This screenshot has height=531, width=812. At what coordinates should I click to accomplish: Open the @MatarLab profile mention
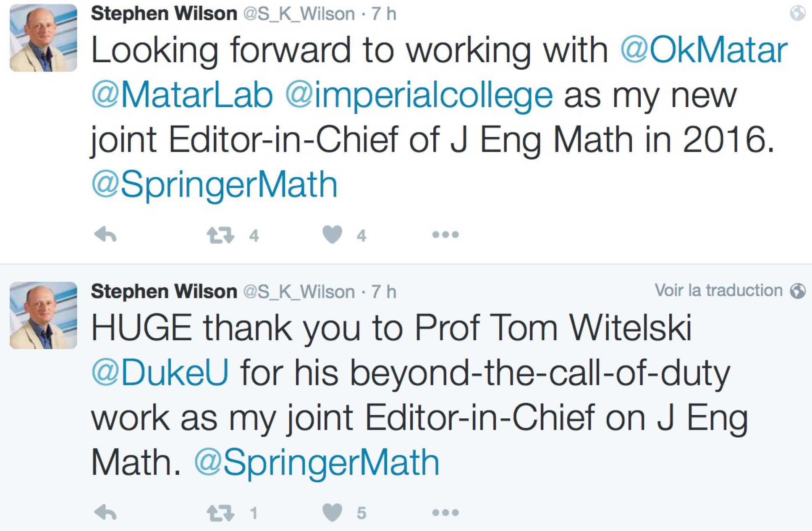[182, 95]
